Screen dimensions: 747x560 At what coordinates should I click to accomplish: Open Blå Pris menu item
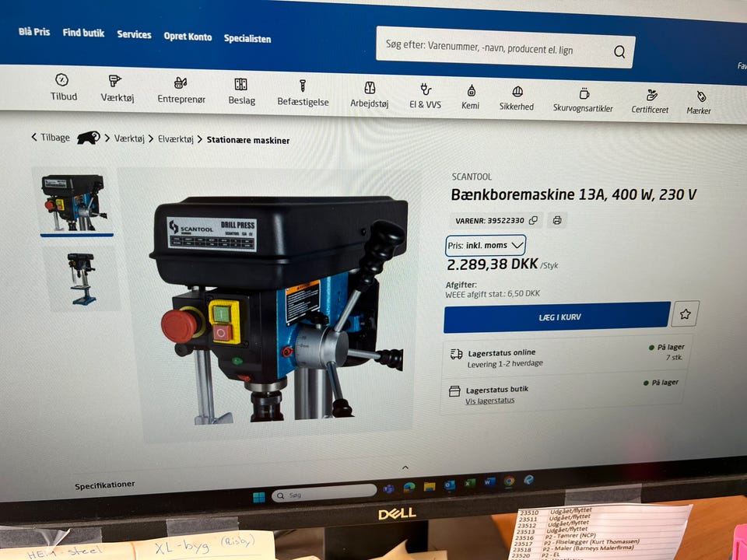click(x=34, y=32)
